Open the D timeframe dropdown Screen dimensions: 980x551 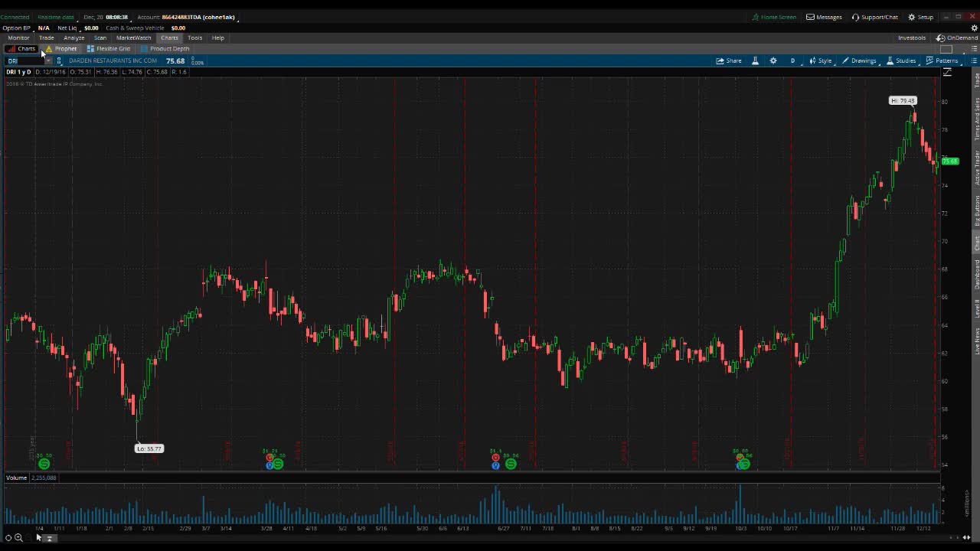coord(792,60)
